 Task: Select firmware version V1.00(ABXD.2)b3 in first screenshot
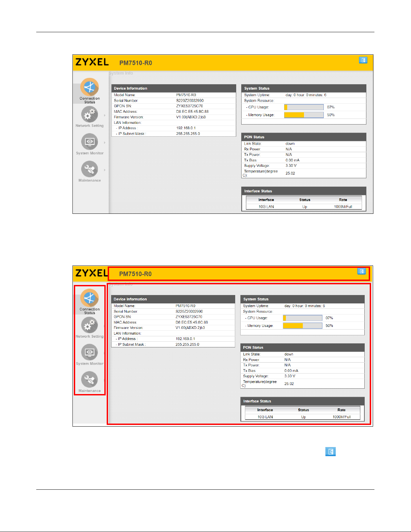tap(191, 117)
